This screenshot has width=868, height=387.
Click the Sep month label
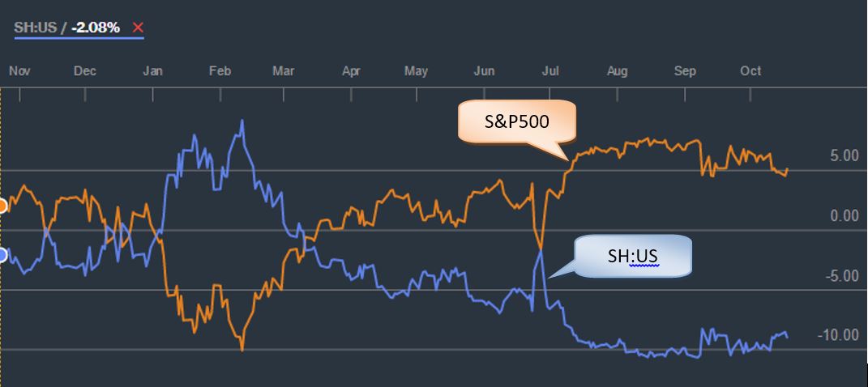click(686, 71)
